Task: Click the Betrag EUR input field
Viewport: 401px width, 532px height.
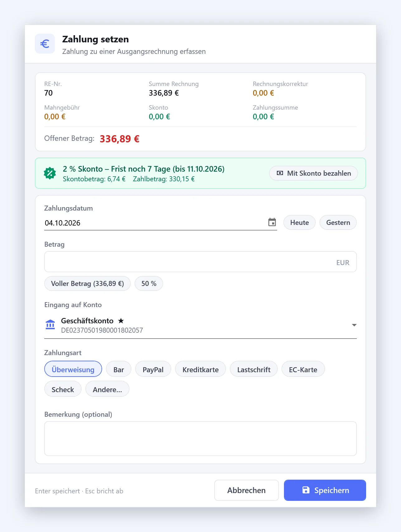Action: pyautogui.click(x=200, y=262)
